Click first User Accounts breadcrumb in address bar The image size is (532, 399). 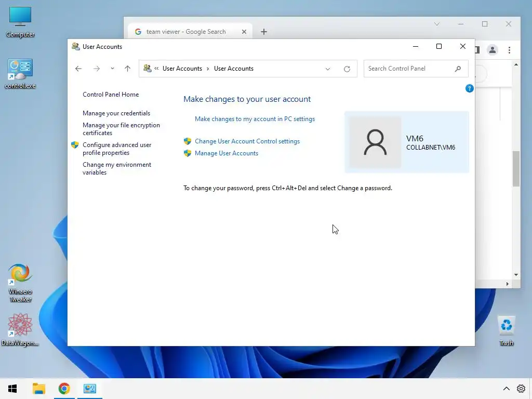click(x=182, y=69)
